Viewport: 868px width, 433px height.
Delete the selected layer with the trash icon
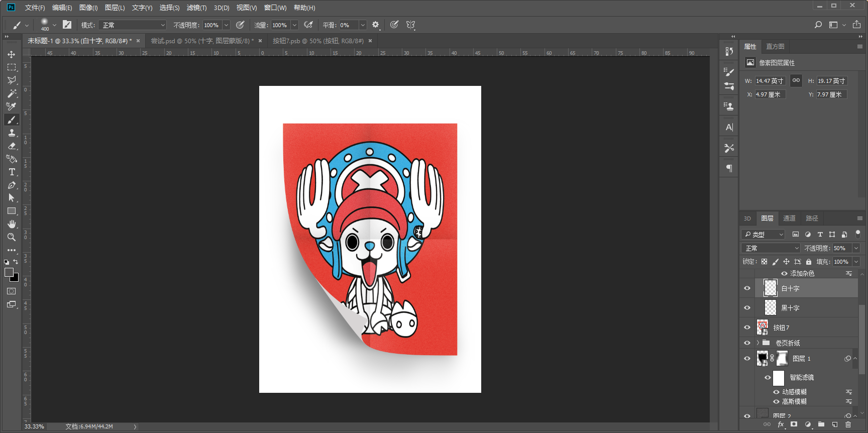(848, 424)
